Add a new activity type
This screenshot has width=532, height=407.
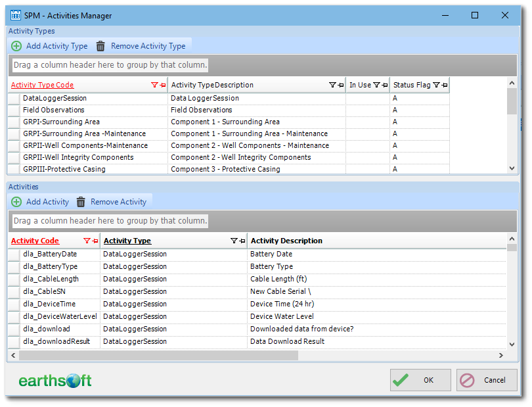pyautogui.click(x=49, y=45)
